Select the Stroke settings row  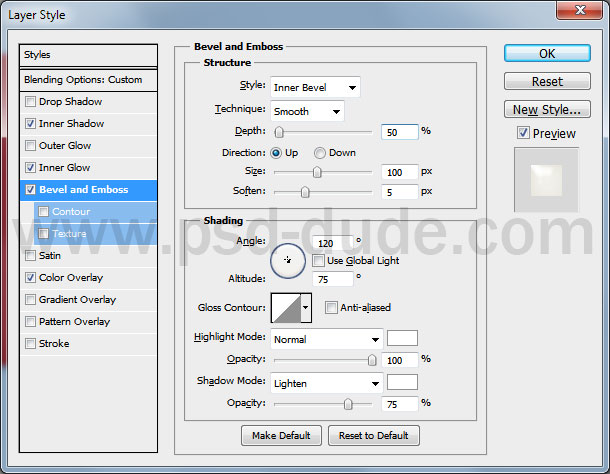(88, 344)
